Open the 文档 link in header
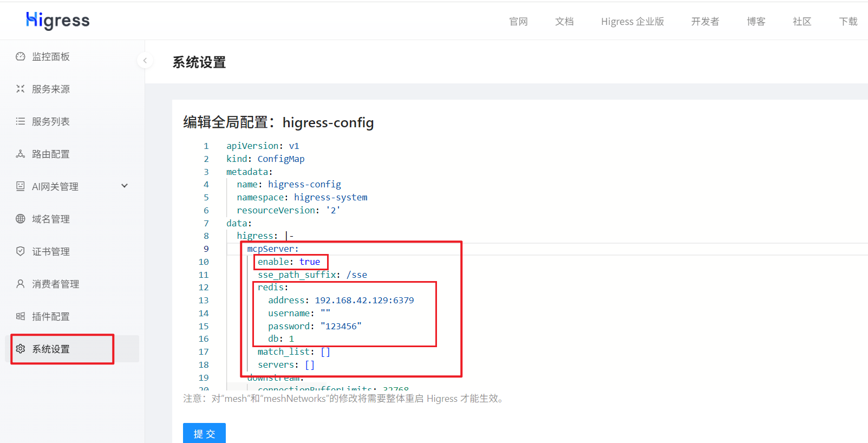Viewport: 868px width, 443px height. pyautogui.click(x=564, y=22)
